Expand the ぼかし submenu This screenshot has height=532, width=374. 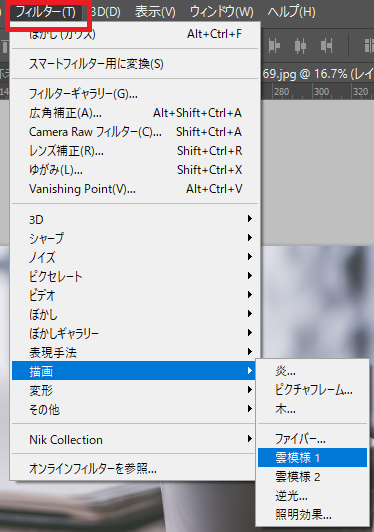click(x=135, y=314)
